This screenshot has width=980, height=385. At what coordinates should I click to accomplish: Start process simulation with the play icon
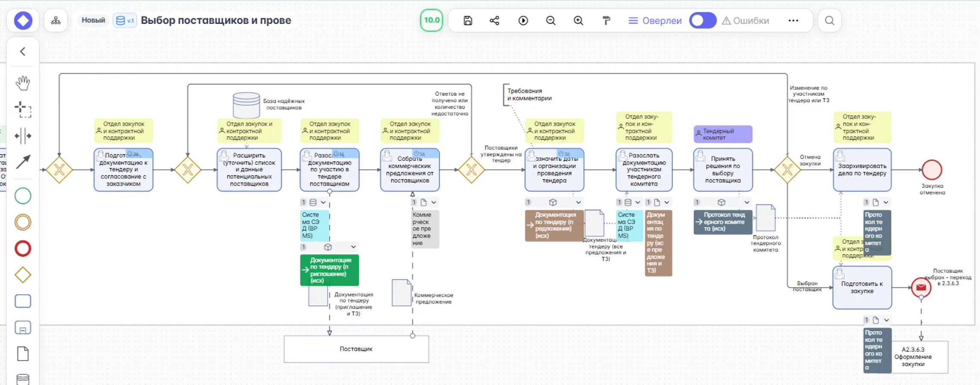click(x=523, y=21)
